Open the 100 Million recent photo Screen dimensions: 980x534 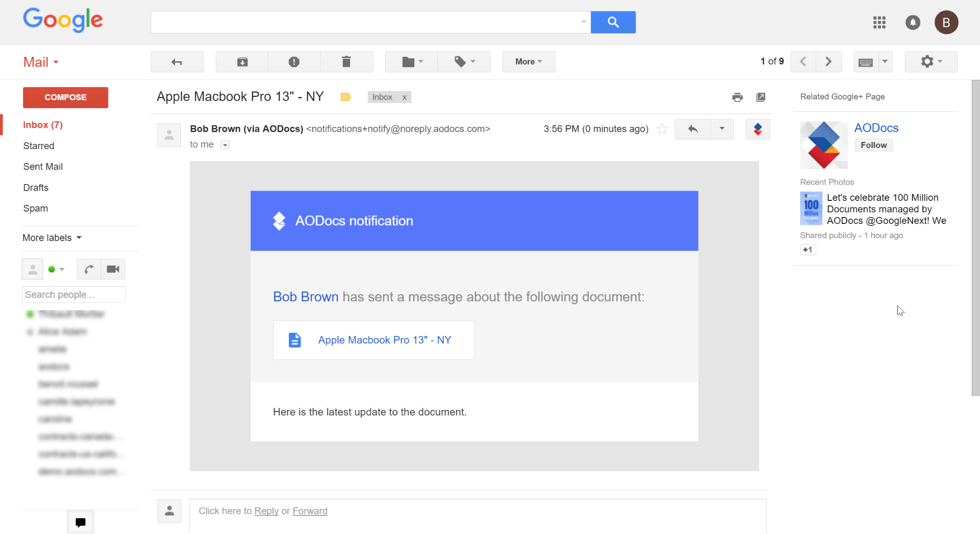[x=811, y=209]
